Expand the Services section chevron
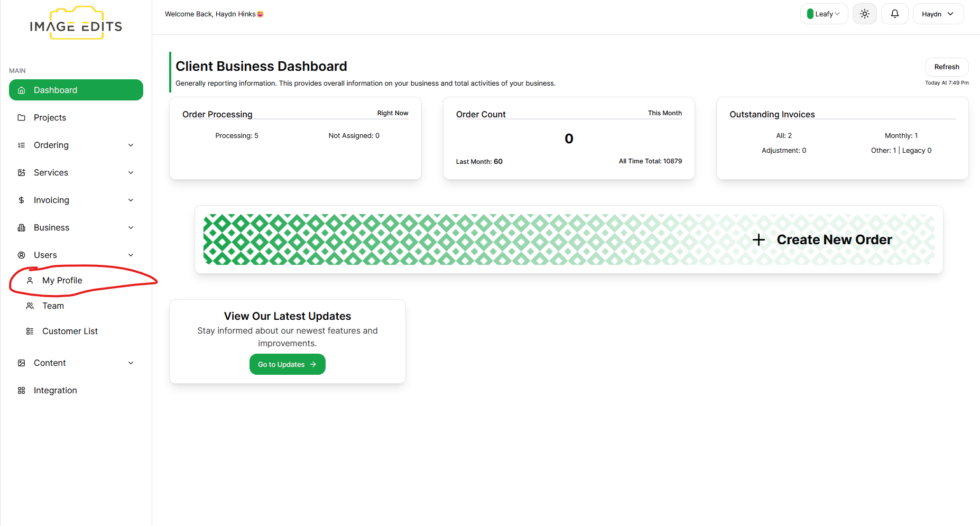The height and width of the screenshot is (526, 980). click(131, 173)
